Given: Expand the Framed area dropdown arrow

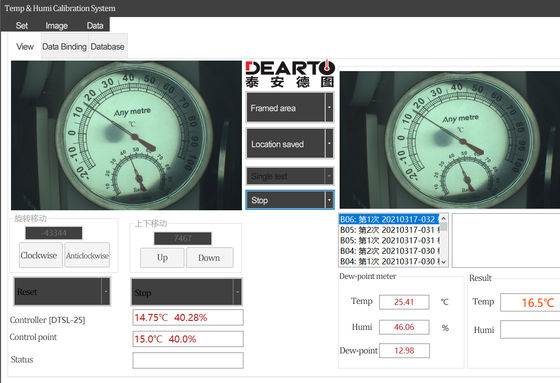Looking at the screenshot, I should (329, 108).
